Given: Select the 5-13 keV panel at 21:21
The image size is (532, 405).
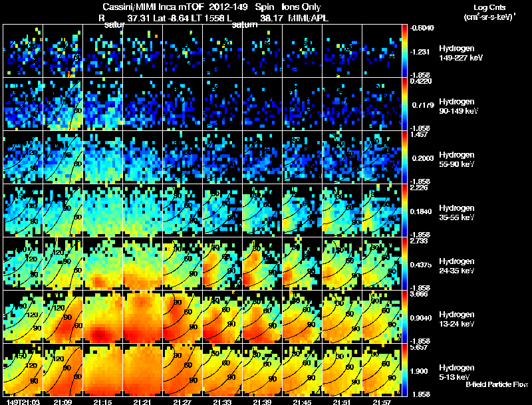Looking at the screenshot, I should pyautogui.click(x=143, y=370).
